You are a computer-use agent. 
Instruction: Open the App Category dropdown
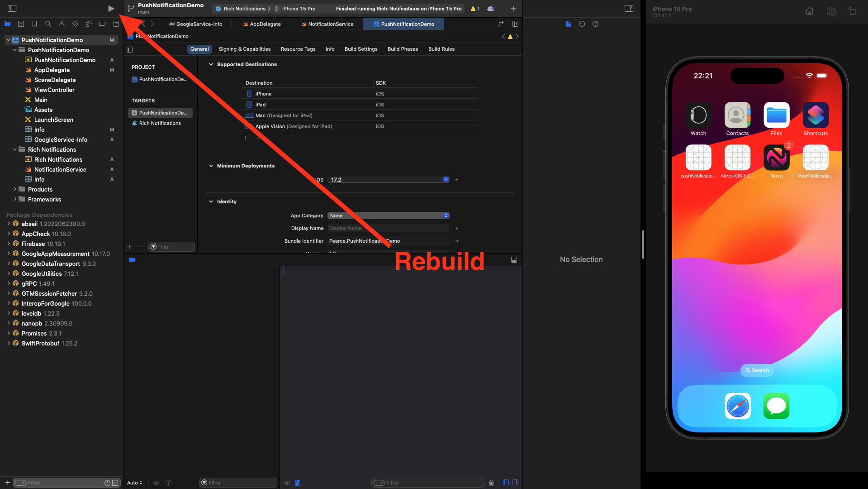[x=389, y=216]
